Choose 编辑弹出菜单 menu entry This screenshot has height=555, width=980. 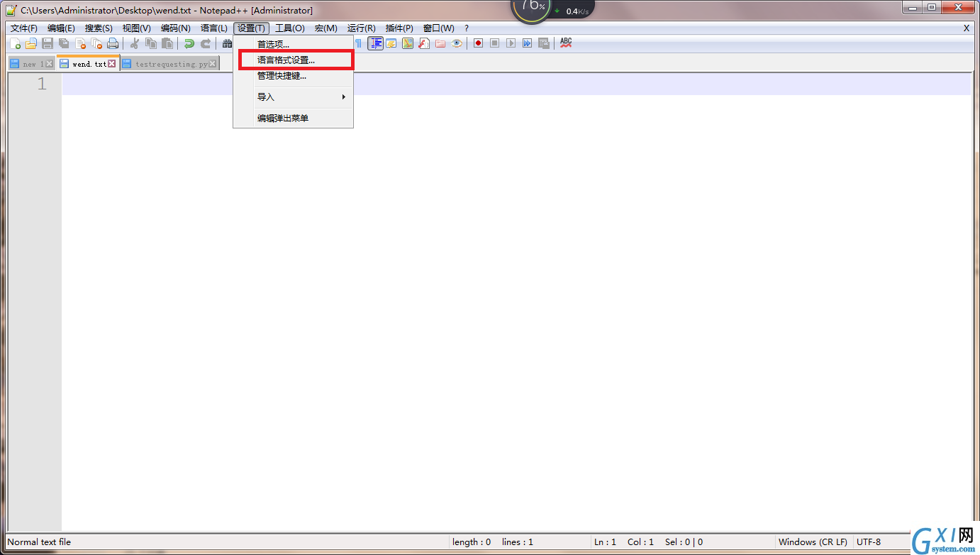tap(293, 118)
